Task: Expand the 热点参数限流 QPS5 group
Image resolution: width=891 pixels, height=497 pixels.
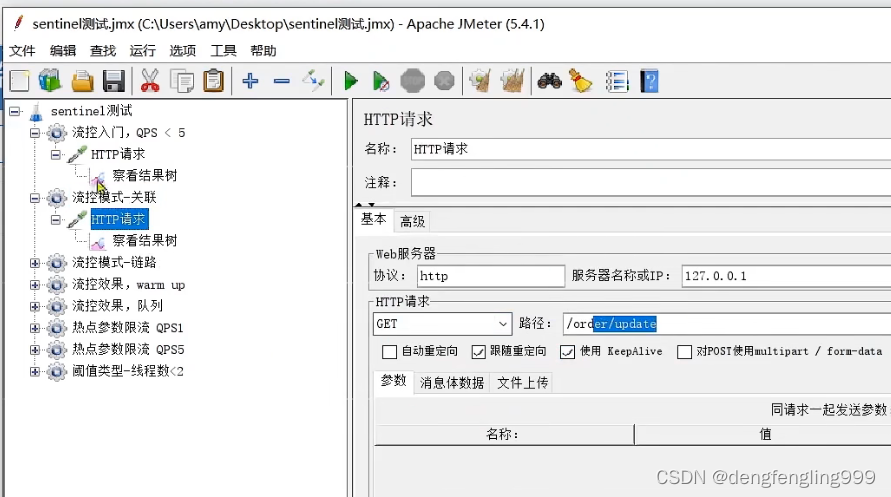Action: (x=35, y=349)
